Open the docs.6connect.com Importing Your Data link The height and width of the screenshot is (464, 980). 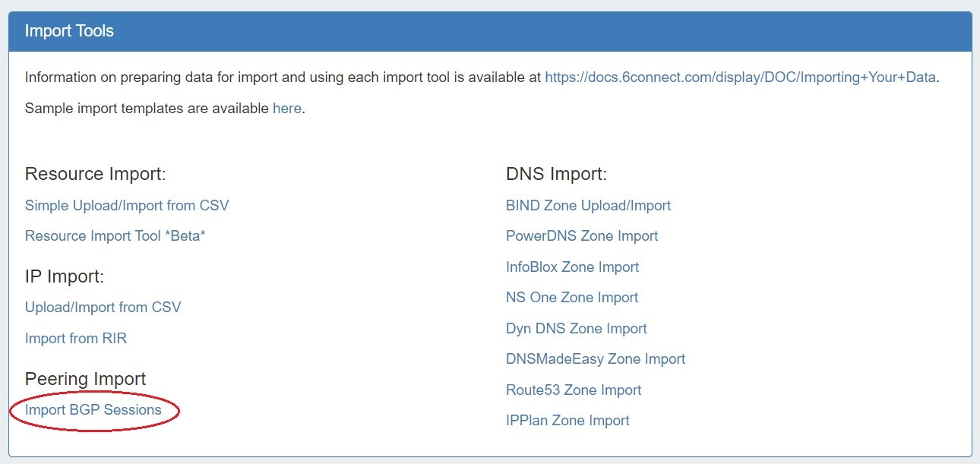click(x=740, y=77)
